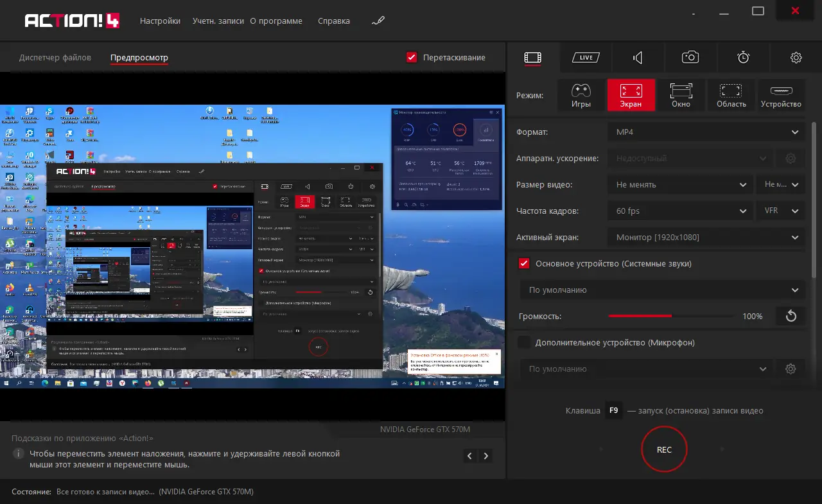Open the Учетн. записи menu
This screenshot has width=822, height=504.
[x=218, y=21]
